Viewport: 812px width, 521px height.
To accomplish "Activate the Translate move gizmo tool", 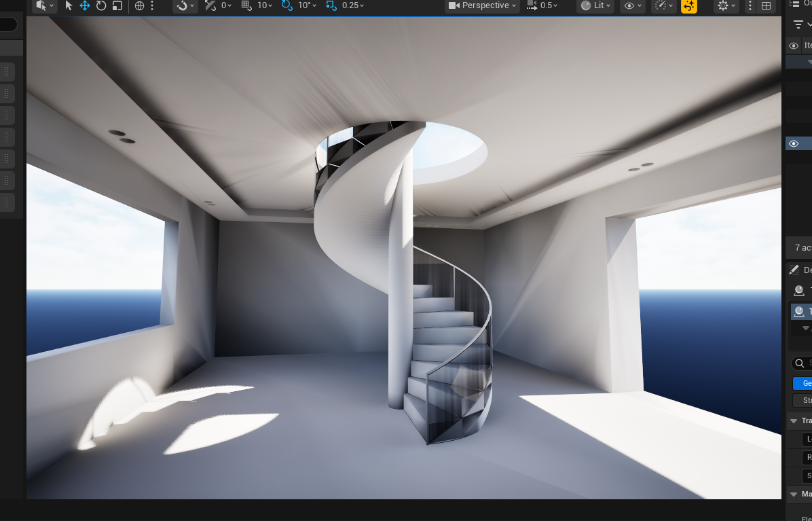I will click(x=84, y=5).
